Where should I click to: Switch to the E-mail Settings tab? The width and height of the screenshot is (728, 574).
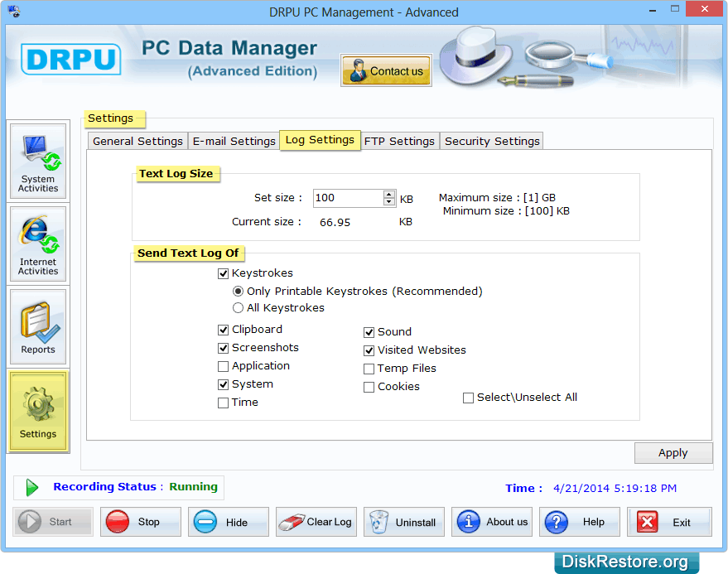(x=234, y=141)
